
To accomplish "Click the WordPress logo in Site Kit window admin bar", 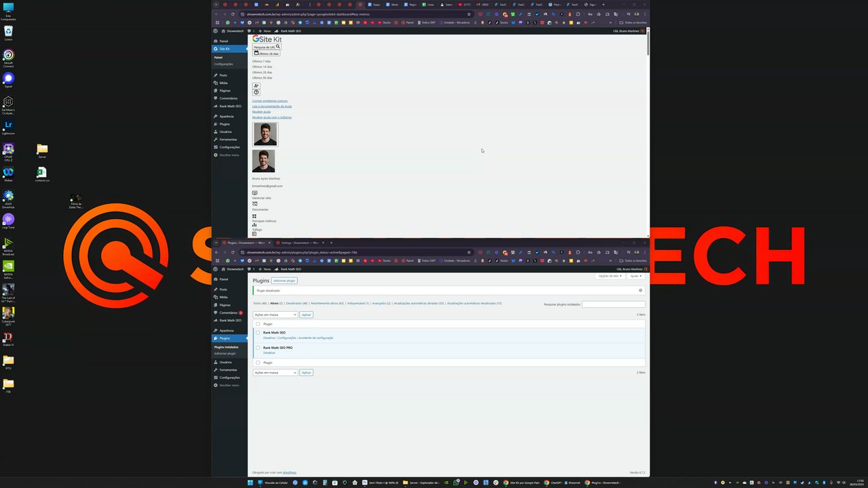I will click(216, 30).
